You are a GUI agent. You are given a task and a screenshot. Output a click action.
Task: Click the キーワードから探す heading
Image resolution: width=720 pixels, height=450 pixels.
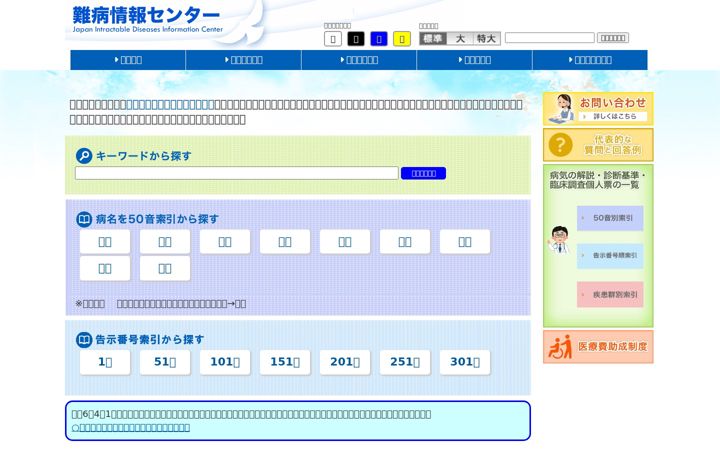coord(143,156)
